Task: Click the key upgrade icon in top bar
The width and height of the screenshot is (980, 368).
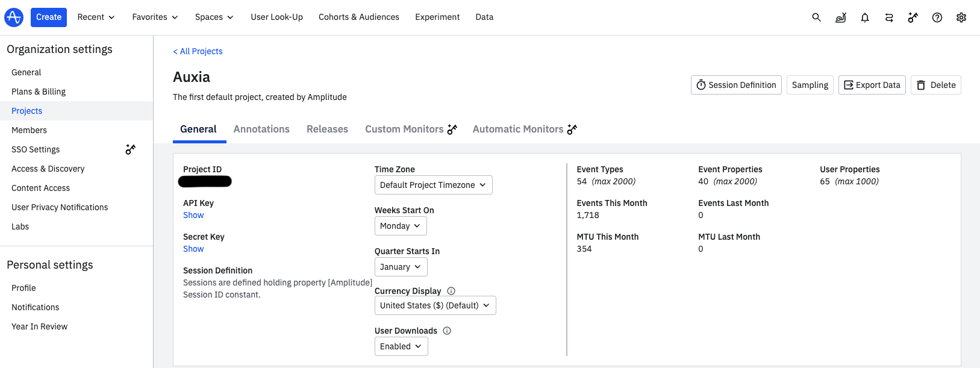Action: click(913, 17)
